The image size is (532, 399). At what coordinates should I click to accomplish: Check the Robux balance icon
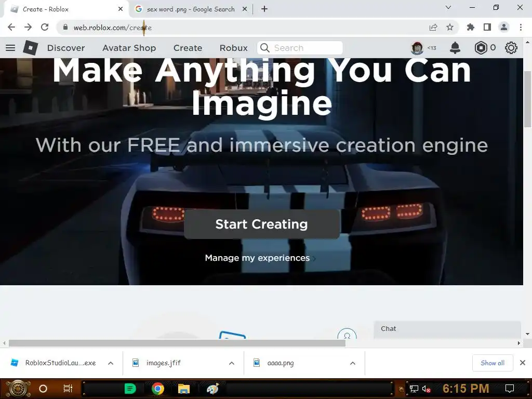(481, 48)
